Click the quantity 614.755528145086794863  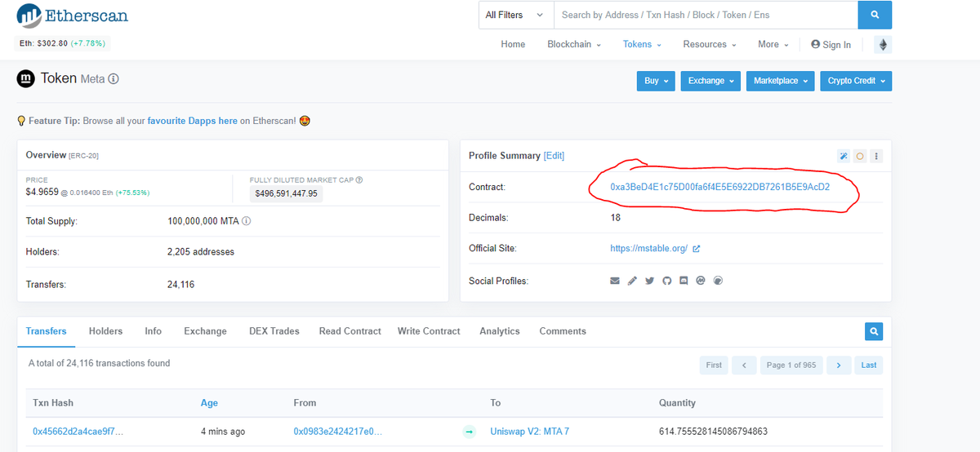[713, 432]
